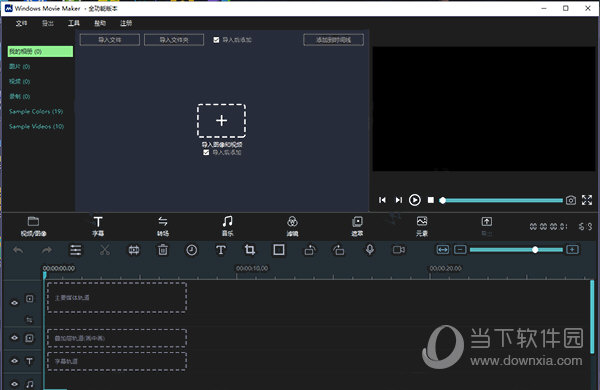Click the preview playback progress slider
The height and width of the screenshot is (390, 600).
(x=502, y=200)
